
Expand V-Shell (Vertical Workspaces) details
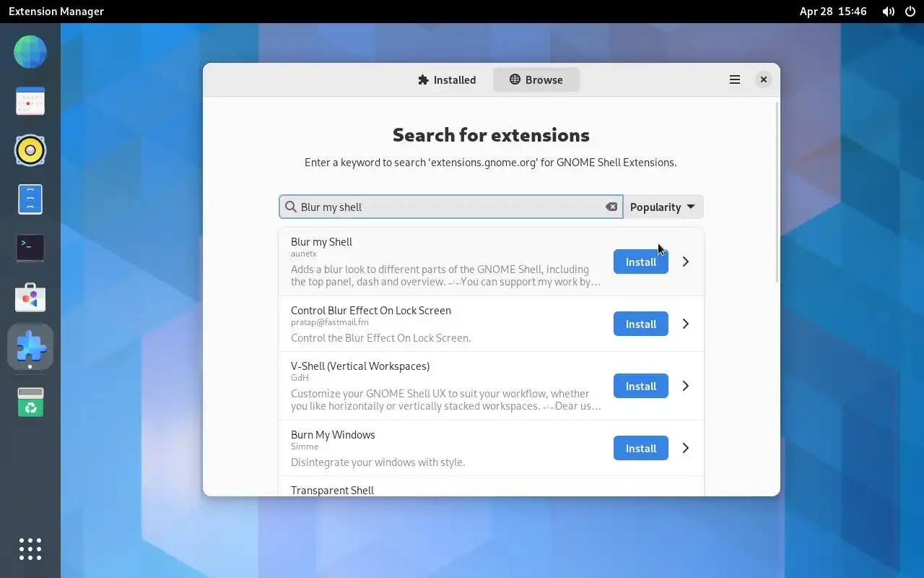coord(686,386)
